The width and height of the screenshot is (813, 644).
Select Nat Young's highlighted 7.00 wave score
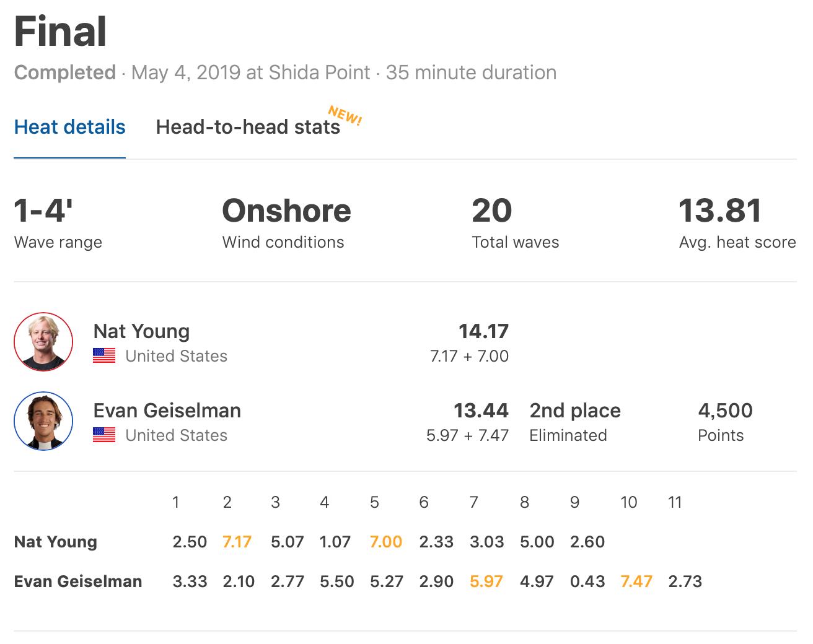pyautogui.click(x=385, y=542)
